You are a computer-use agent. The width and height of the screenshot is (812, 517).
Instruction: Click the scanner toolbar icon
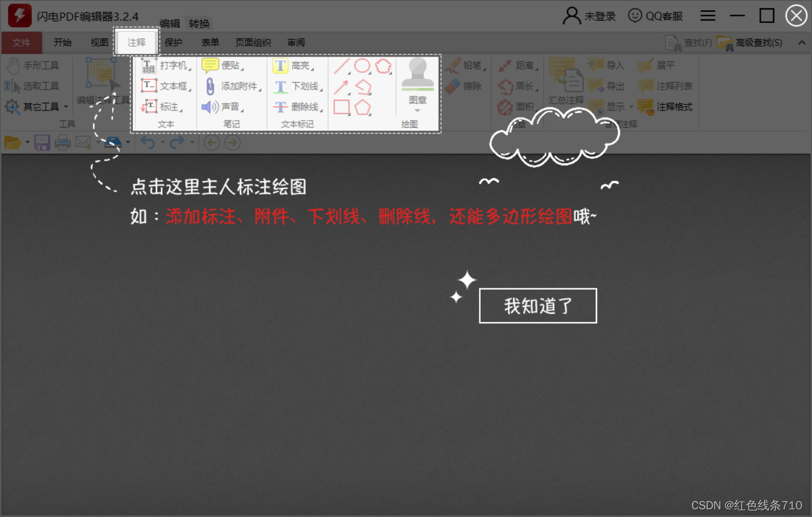tap(112, 142)
